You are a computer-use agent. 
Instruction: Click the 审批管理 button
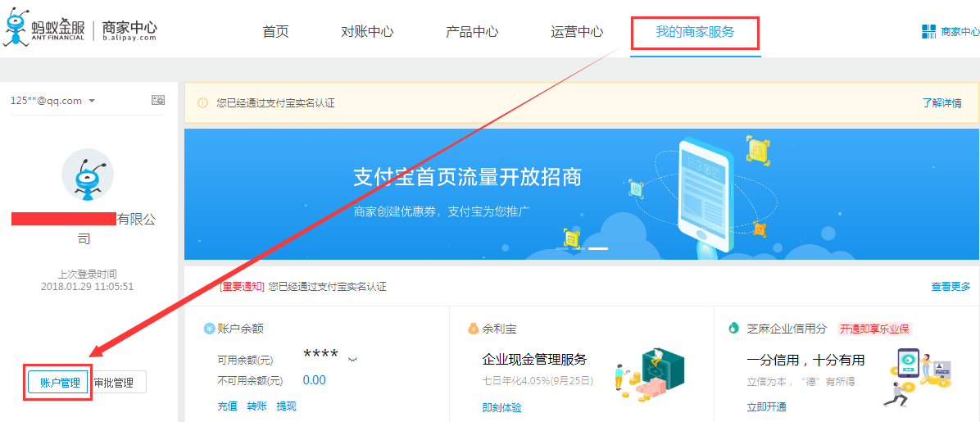click(x=117, y=383)
